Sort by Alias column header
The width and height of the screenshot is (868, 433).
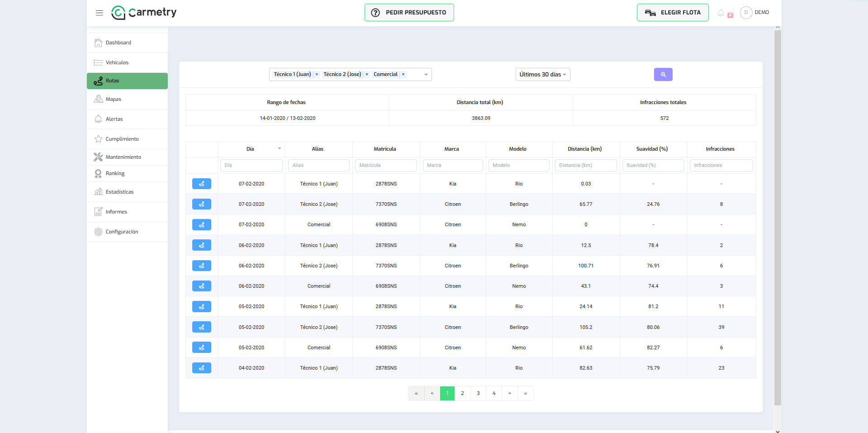(x=318, y=149)
